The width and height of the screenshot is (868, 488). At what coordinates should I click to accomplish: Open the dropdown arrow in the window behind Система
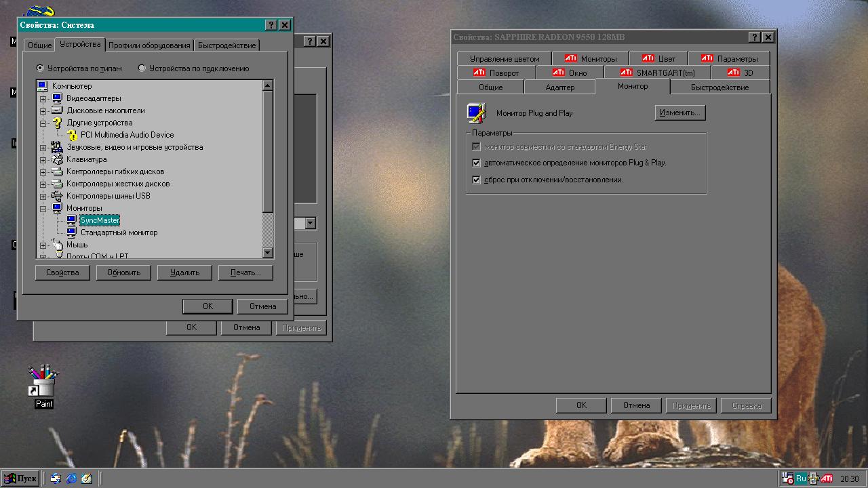[x=311, y=223]
